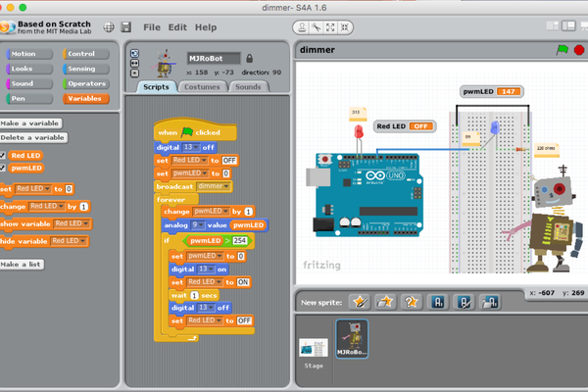Set rotation style to left-right flip only
Screen dimensions: 588x392
(x=134, y=63)
